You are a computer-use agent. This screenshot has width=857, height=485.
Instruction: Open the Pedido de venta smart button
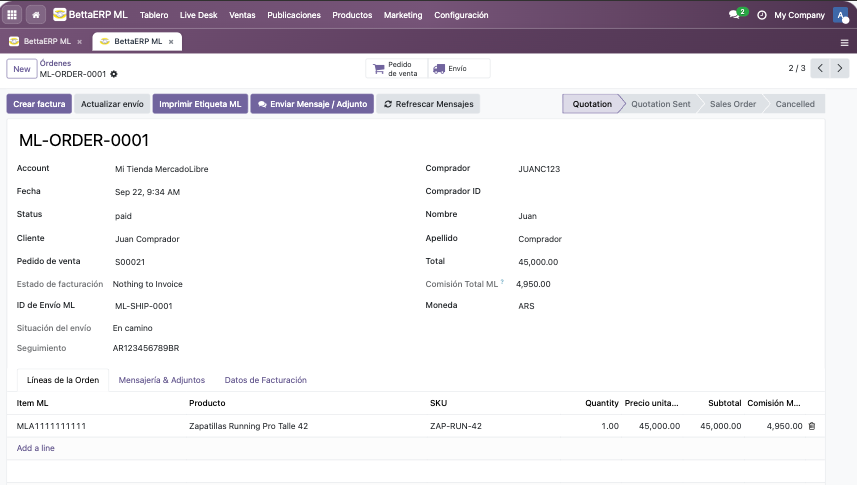tap(396, 69)
